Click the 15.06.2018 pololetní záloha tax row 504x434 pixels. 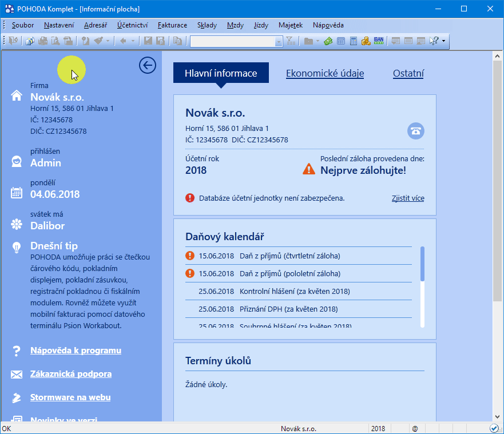click(x=299, y=273)
